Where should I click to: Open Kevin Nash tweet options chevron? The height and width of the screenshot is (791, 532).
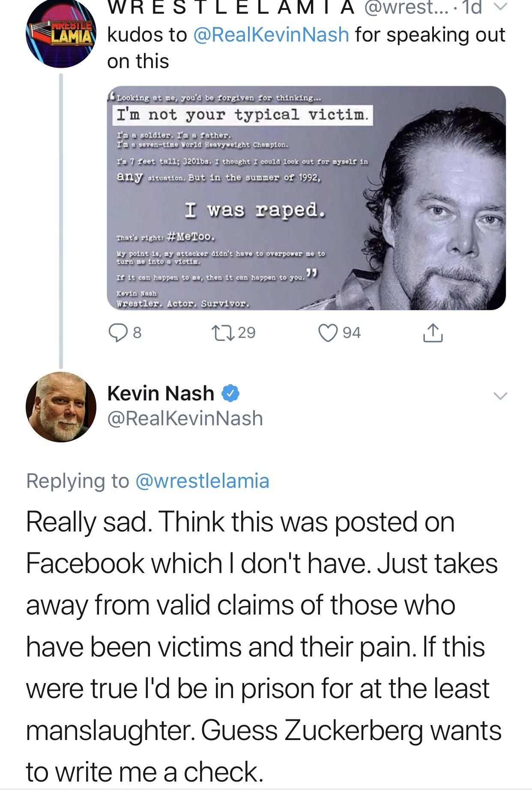point(499,395)
